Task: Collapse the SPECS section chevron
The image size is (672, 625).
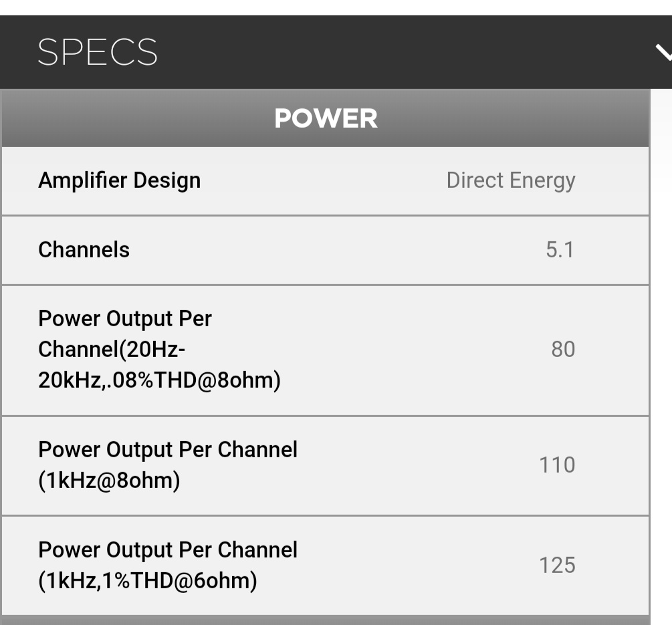Action: [x=664, y=52]
